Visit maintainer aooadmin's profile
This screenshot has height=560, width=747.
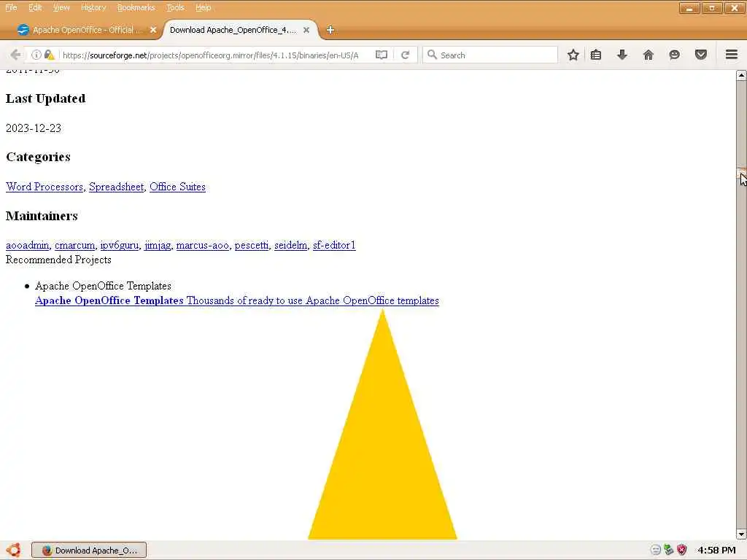[27, 245]
